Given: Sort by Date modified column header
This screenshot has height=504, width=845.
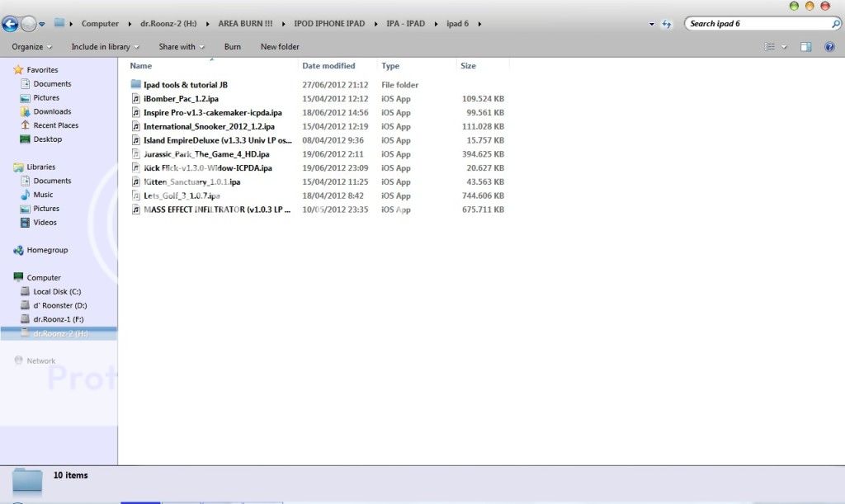Looking at the screenshot, I should pos(328,66).
